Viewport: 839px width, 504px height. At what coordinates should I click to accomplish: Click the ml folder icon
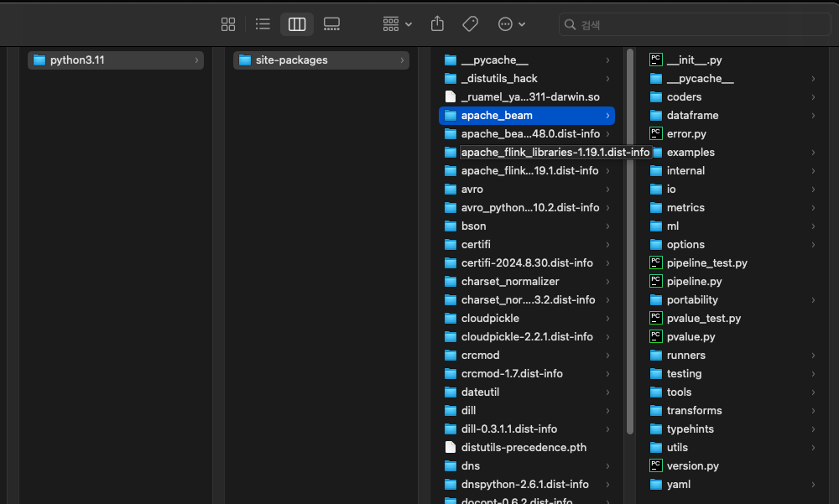[x=656, y=226]
